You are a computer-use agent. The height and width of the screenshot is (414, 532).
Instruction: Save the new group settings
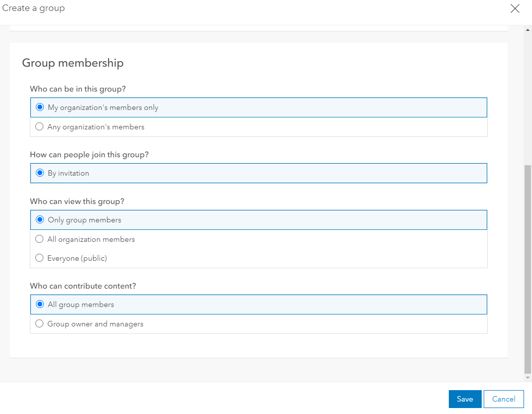click(465, 399)
